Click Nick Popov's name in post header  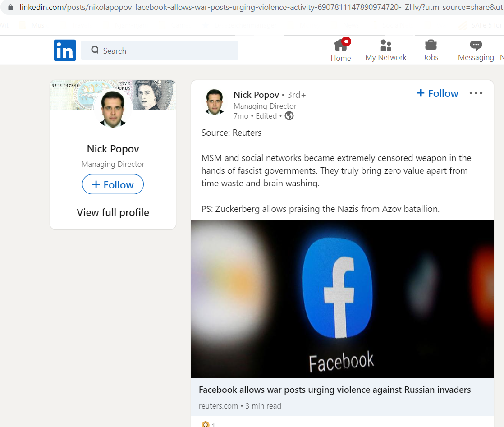tap(256, 95)
